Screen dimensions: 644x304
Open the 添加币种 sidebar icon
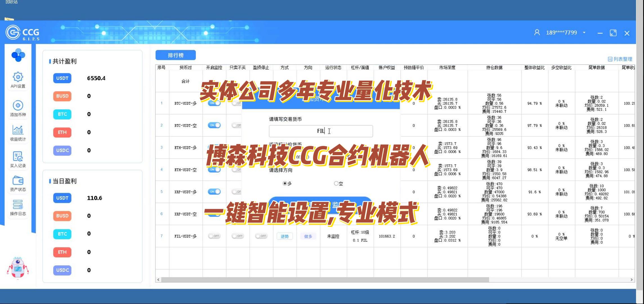pos(18,108)
